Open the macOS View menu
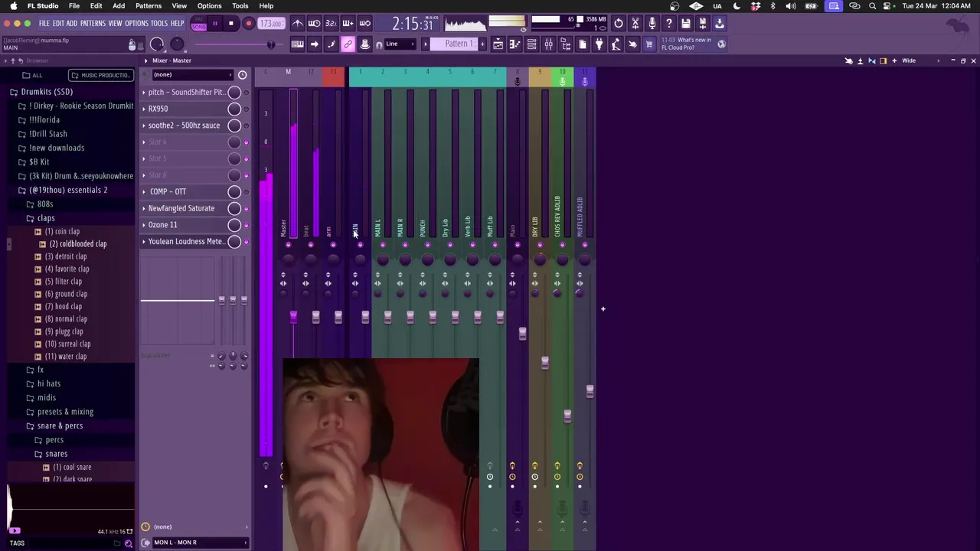The width and height of the screenshot is (980, 551). point(179,6)
